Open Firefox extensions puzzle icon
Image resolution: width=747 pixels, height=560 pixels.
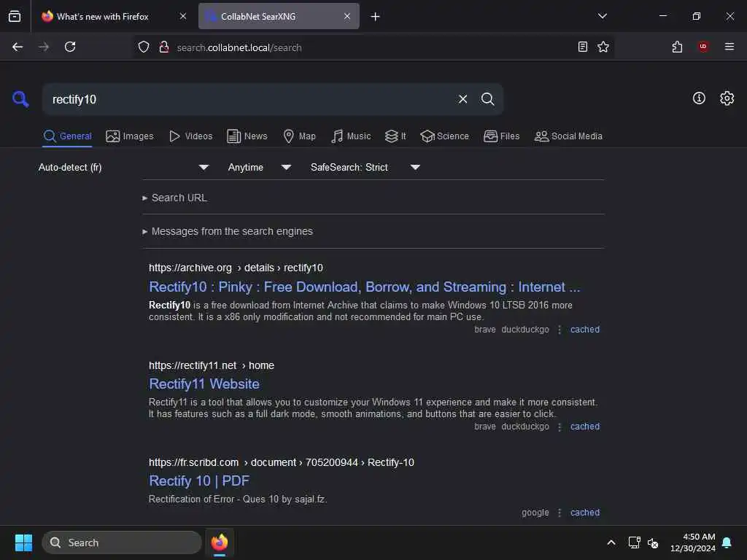click(x=677, y=47)
